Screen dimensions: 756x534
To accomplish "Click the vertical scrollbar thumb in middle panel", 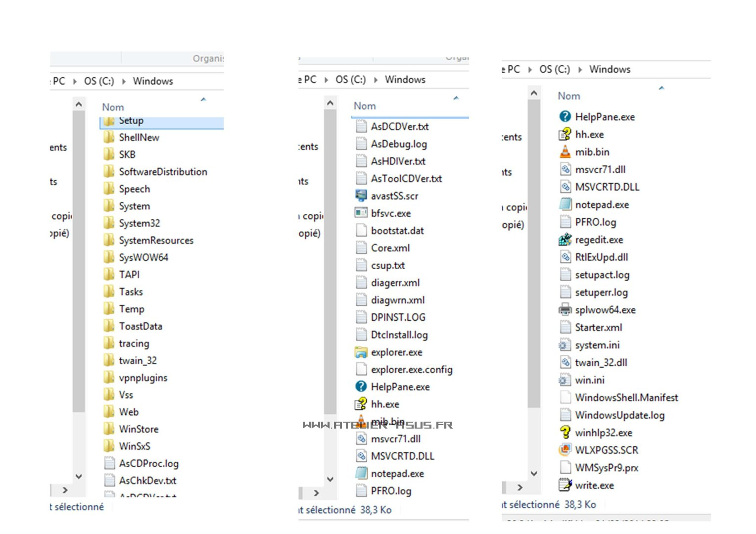I will [330, 262].
